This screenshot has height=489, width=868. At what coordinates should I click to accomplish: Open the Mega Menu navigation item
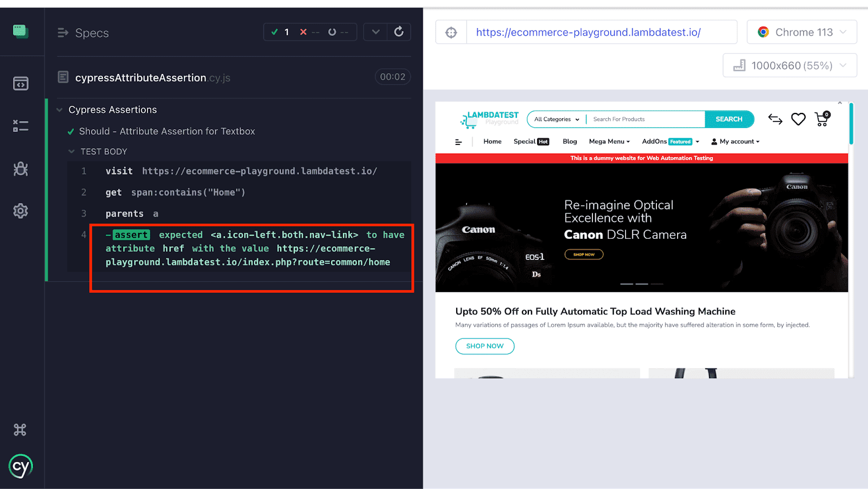tap(609, 141)
